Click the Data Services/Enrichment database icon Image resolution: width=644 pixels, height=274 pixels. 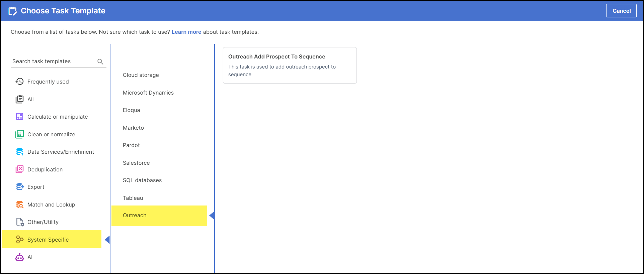coord(20,152)
